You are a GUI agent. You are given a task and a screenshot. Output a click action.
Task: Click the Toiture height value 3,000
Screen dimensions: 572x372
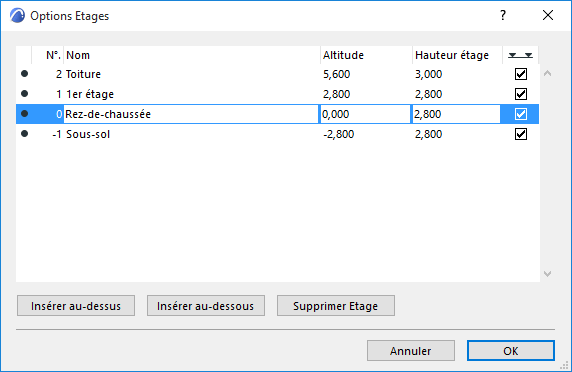(429, 74)
